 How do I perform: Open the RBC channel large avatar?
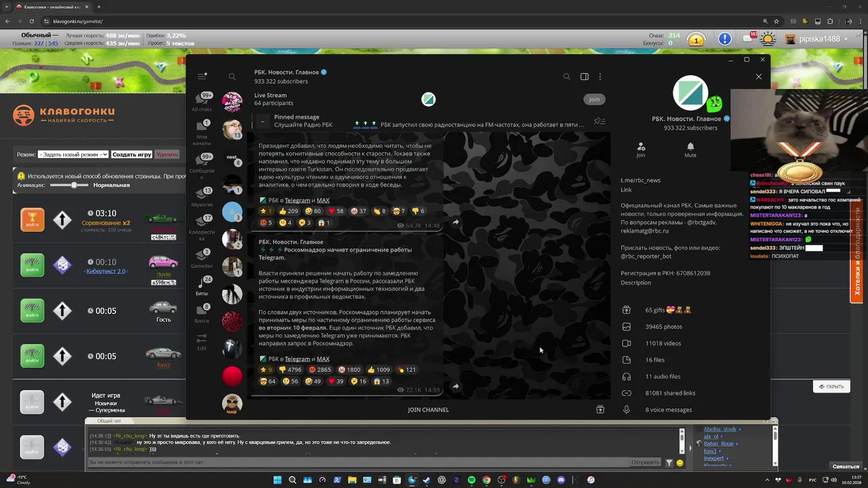[690, 93]
